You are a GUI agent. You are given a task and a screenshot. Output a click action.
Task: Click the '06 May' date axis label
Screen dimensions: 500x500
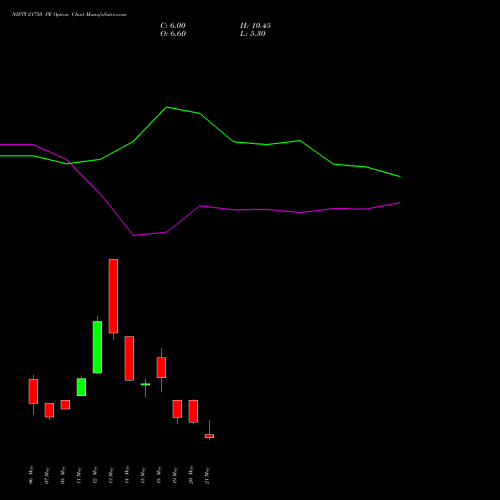click(31, 475)
